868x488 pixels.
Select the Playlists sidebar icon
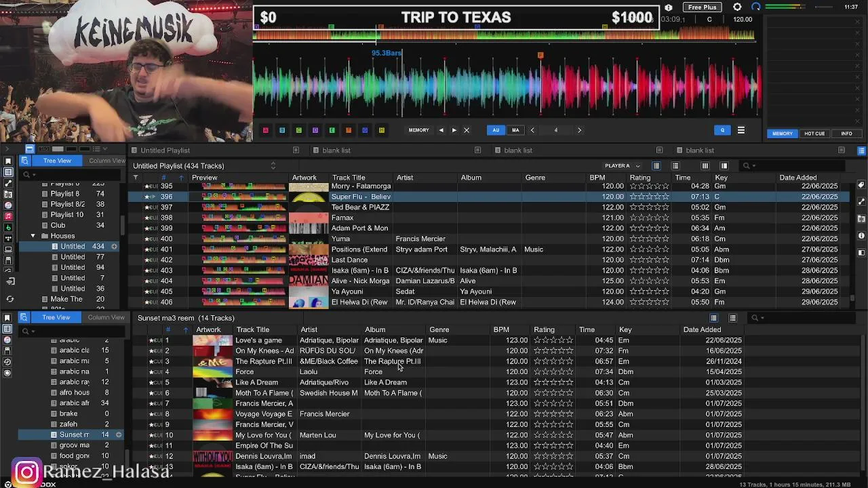click(x=8, y=172)
